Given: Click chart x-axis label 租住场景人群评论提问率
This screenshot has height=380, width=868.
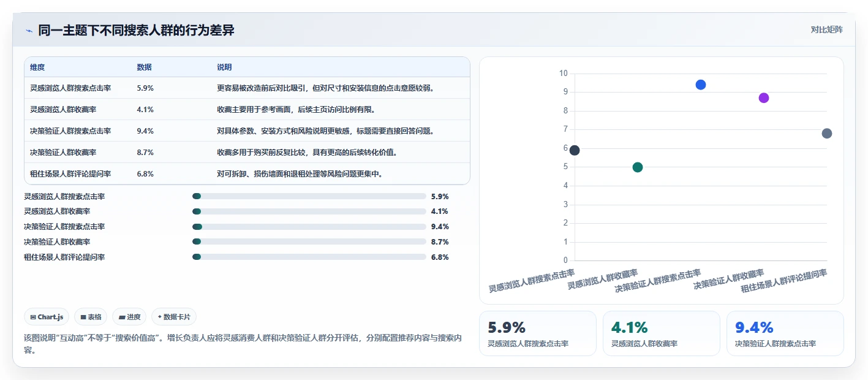Looking at the screenshot, I should coord(784,281).
